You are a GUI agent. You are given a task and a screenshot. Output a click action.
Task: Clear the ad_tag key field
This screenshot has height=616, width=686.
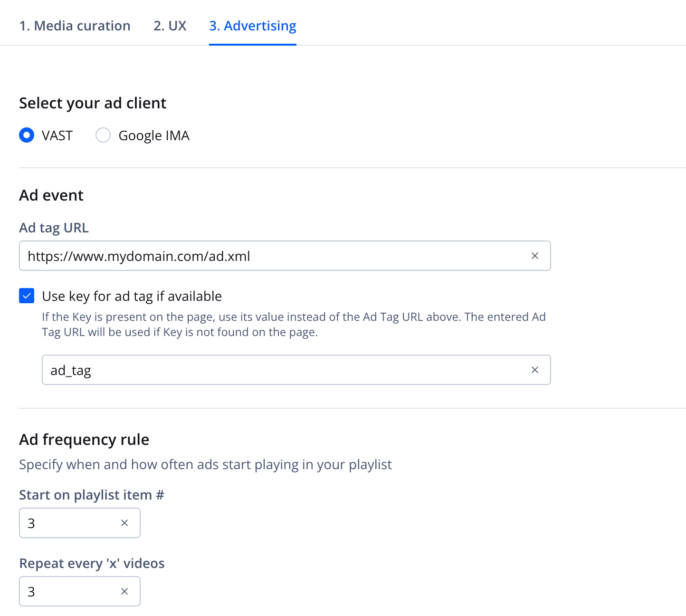pyautogui.click(x=534, y=370)
